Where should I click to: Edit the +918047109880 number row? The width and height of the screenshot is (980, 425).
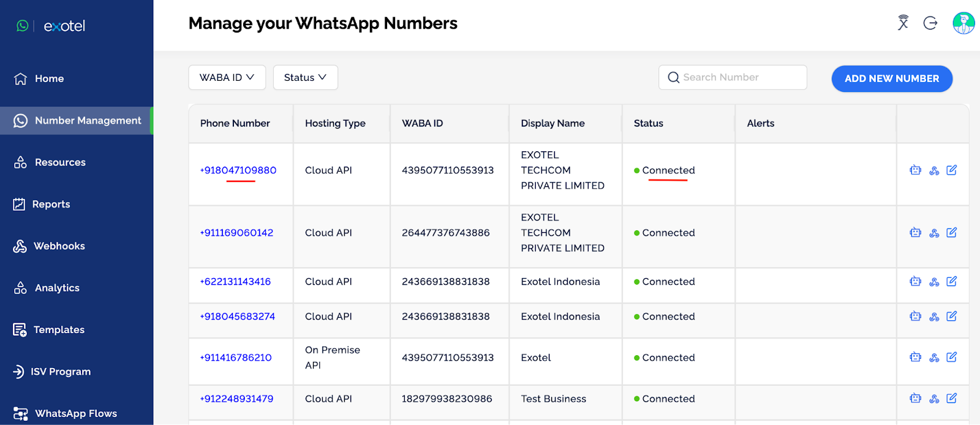(952, 170)
